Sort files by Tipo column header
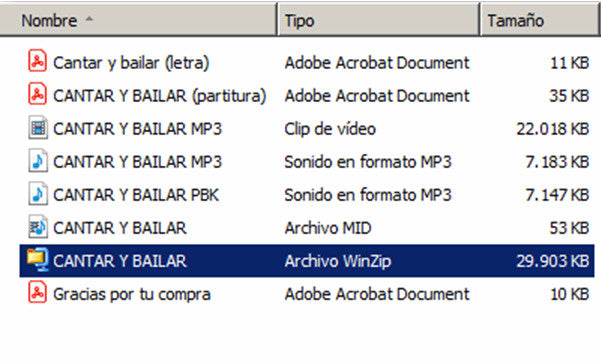The image size is (601, 362). pyautogui.click(x=378, y=20)
